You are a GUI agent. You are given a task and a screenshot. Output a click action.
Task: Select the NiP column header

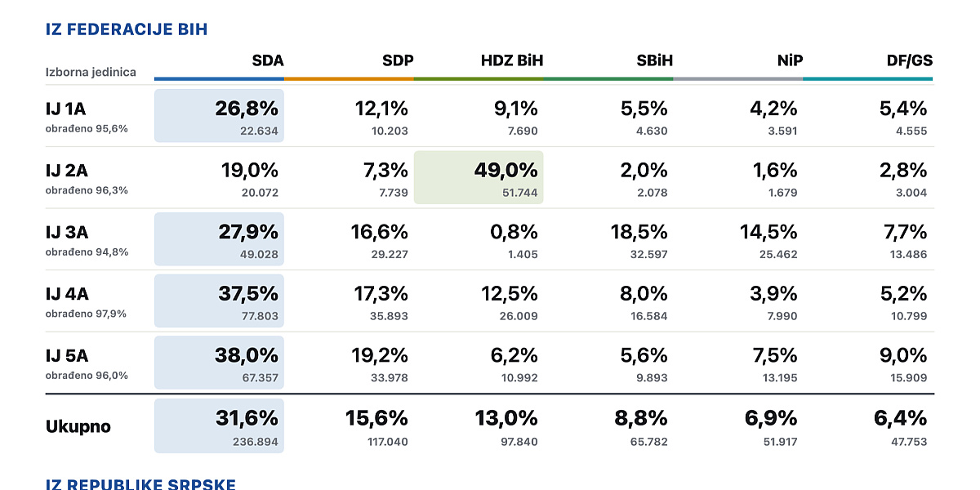(790, 60)
